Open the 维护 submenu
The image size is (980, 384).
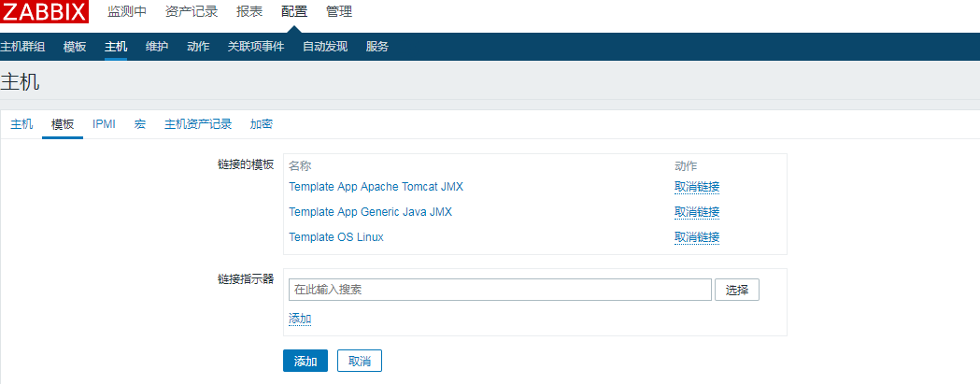tap(157, 47)
